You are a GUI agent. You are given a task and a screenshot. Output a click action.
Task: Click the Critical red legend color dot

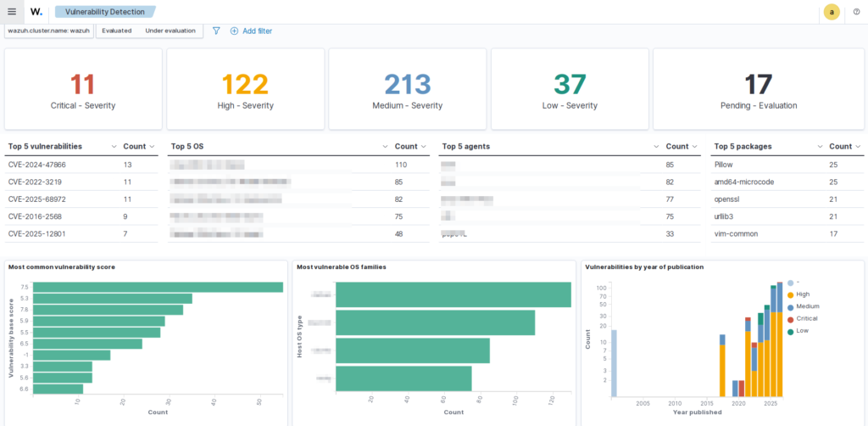pyautogui.click(x=790, y=318)
